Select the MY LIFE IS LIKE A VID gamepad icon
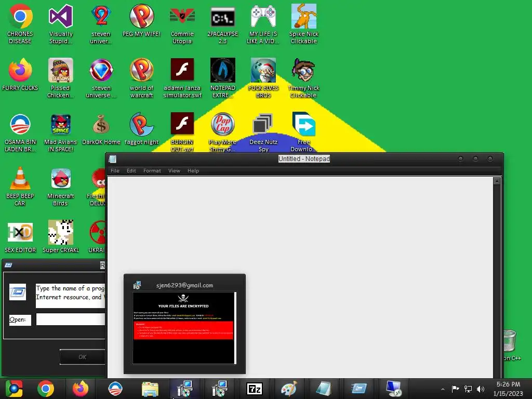532x399 pixels. click(x=263, y=24)
